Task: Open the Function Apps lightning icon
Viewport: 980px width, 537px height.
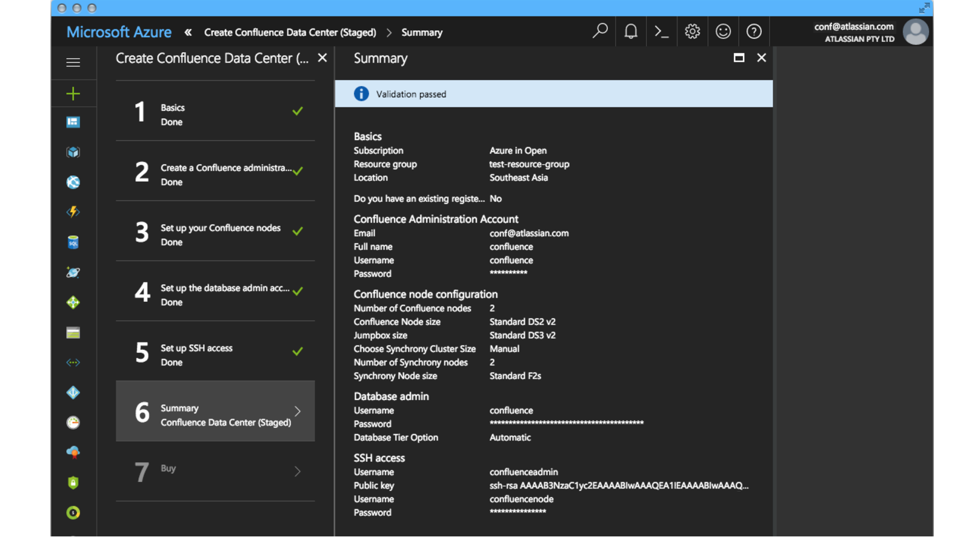Action: tap(73, 212)
